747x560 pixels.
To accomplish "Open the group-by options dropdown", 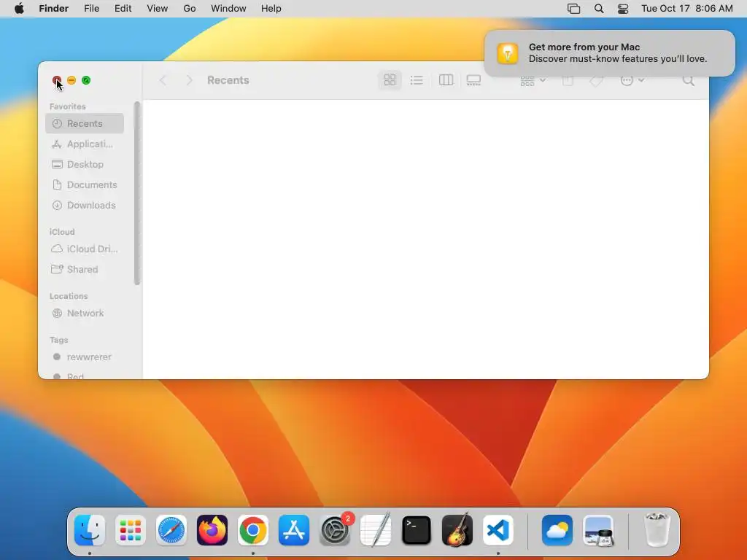I will 533,80.
